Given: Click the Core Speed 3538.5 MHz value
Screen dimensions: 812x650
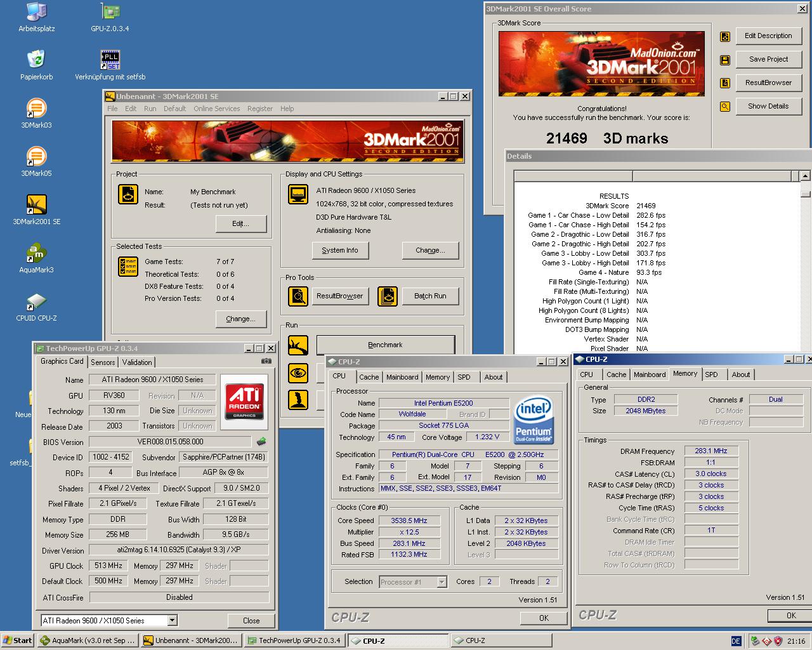Looking at the screenshot, I should point(409,521).
